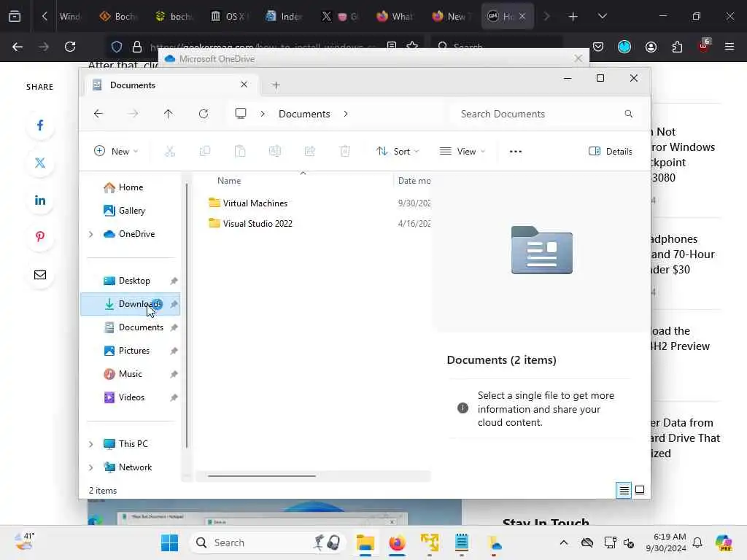747x560 pixels.
Task: Open Windows Start menu
Action: pyautogui.click(x=169, y=542)
